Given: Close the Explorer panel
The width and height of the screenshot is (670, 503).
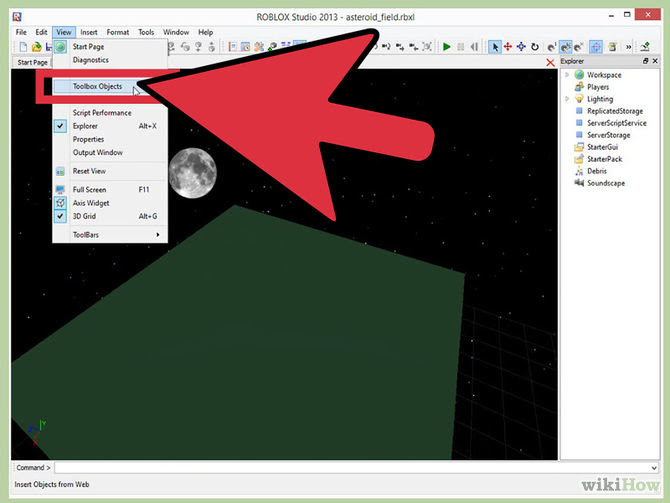Looking at the screenshot, I should (x=655, y=61).
